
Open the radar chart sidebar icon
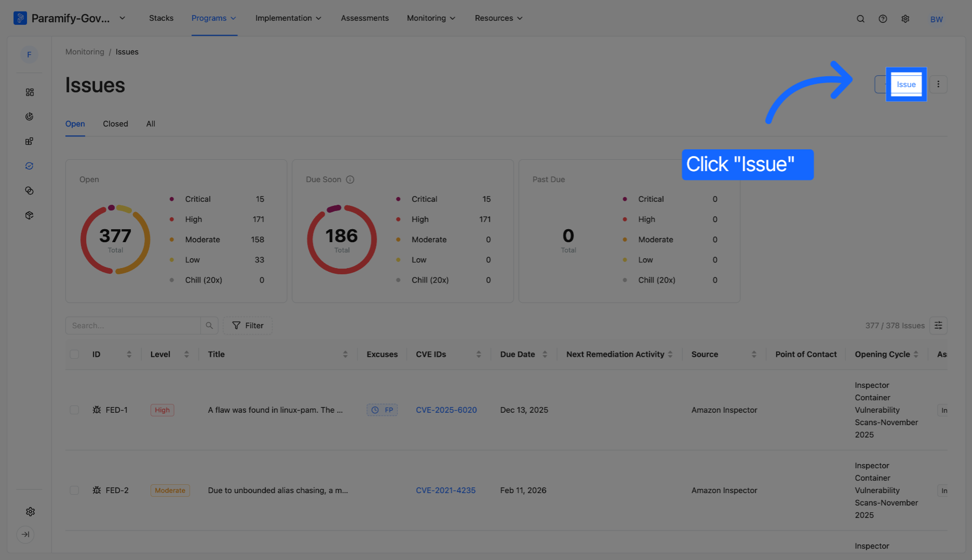(30, 117)
